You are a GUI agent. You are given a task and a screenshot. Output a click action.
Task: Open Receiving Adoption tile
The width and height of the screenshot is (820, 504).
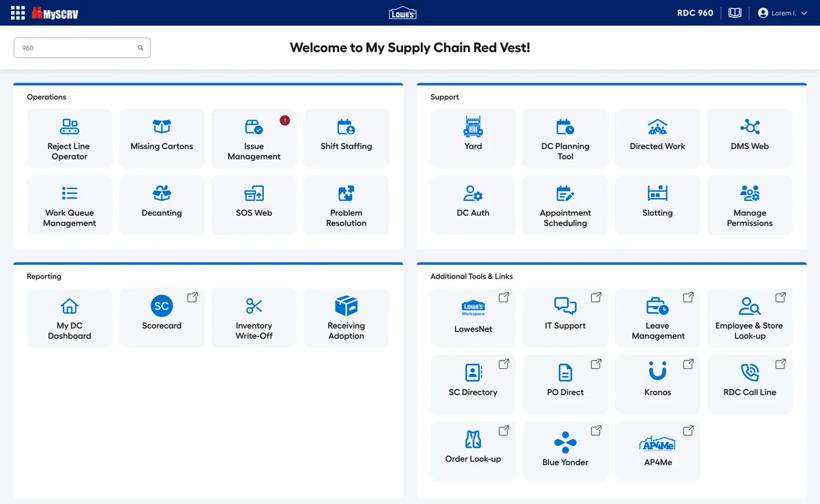click(x=346, y=318)
